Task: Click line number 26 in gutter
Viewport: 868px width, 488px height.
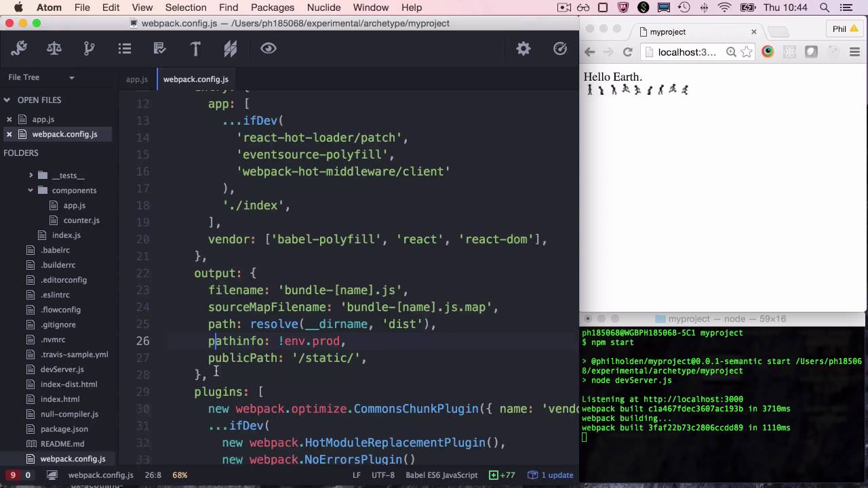Action: click(142, 341)
